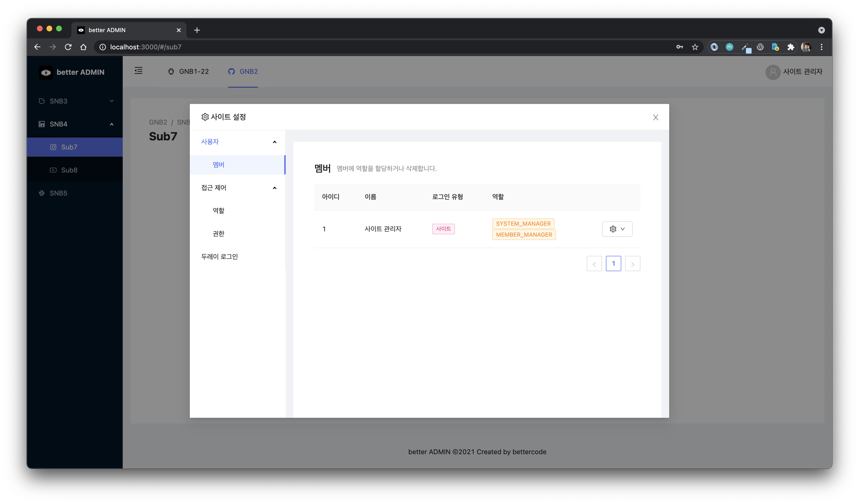The width and height of the screenshot is (859, 504).
Task: Click the Slack icon next to SNB5
Action: coord(41,193)
